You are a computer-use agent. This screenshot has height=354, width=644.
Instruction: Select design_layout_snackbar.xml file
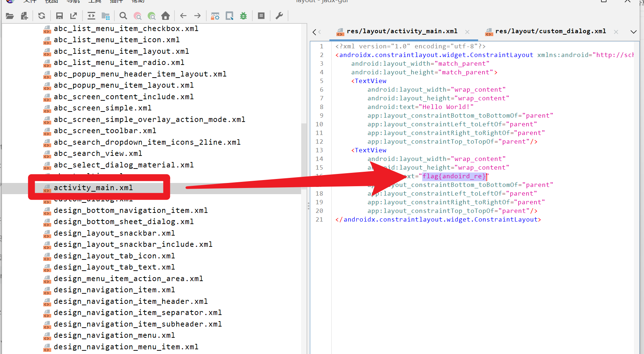click(114, 233)
